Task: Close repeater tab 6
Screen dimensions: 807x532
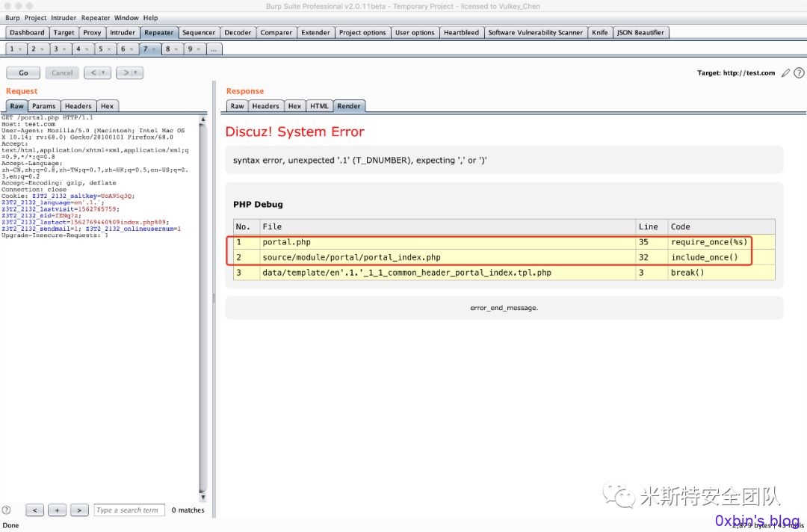Action: point(132,49)
